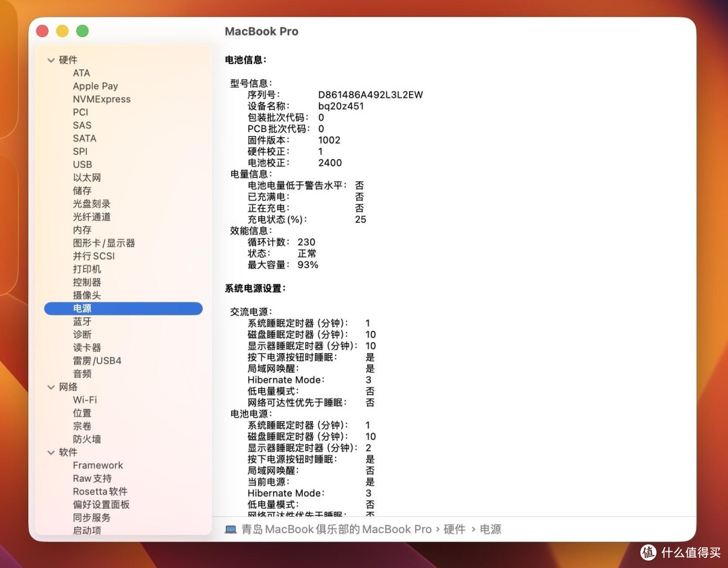Viewport: 728px width, 568px height.
Task: Click the 交流电源 subsection label
Action: point(251,312)
